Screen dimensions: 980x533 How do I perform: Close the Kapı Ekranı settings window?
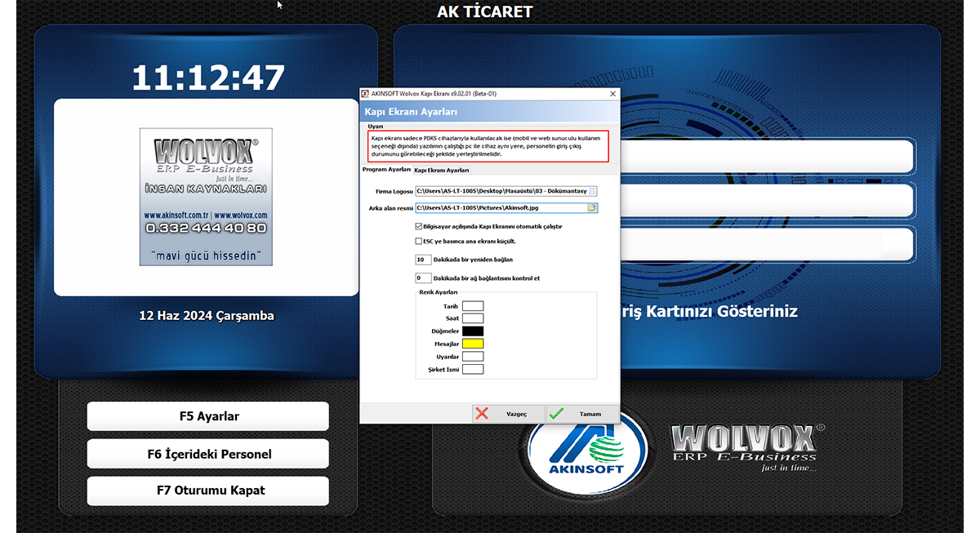coord(612,94)
